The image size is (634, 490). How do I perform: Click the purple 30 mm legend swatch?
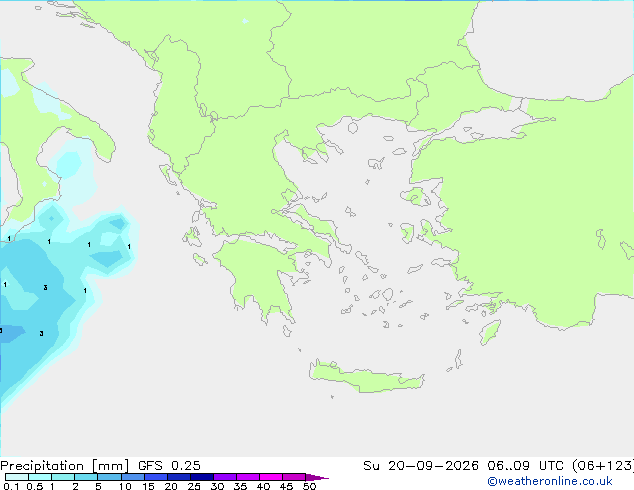(225, 477)
